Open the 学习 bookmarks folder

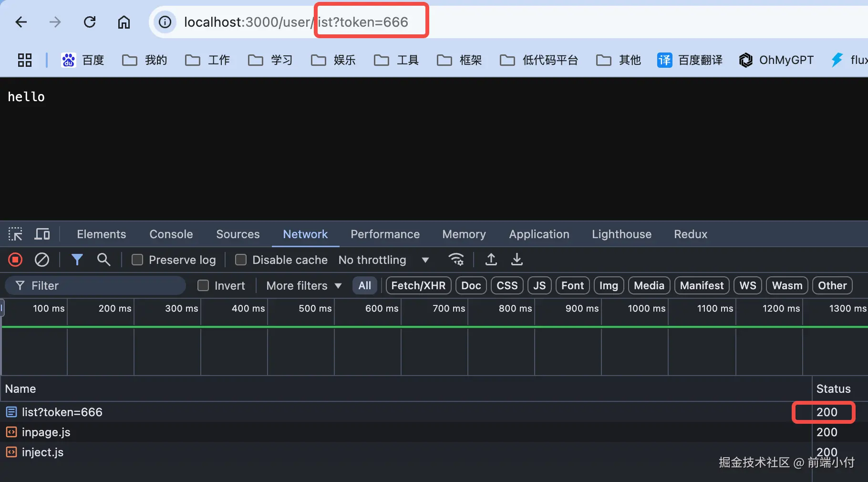click(x=270, y=60)
